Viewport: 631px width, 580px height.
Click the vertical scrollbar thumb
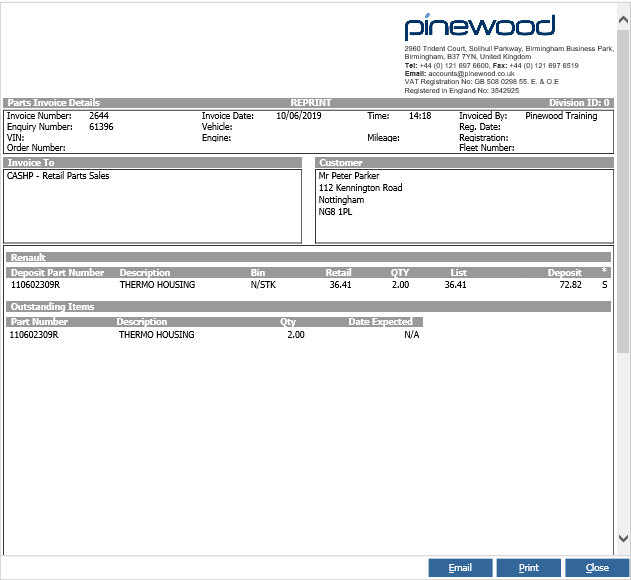pyautogui.click(x=623, y=191)
